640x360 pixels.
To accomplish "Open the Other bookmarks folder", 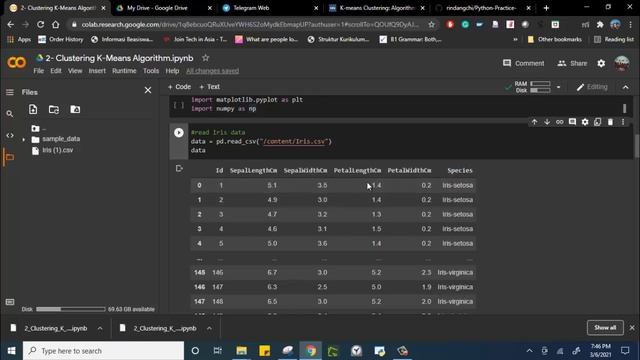I will tap(555, 40).
